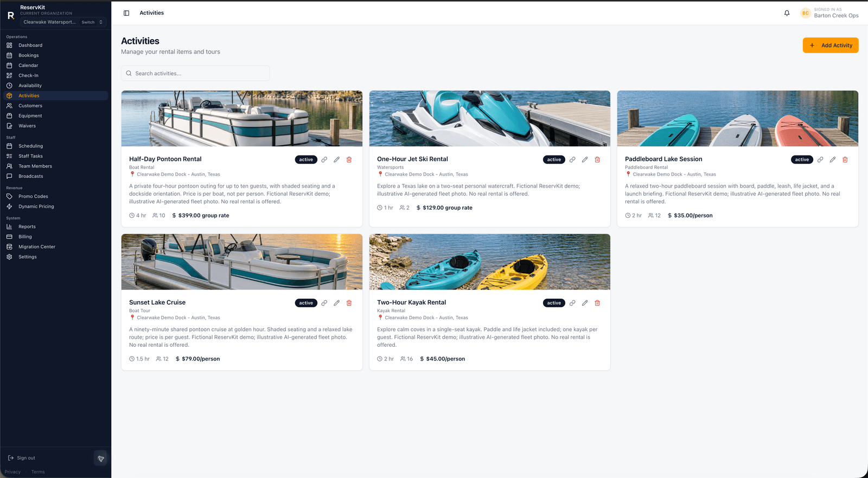
Task: Click the Add Activity button
Action: [831, 46]
